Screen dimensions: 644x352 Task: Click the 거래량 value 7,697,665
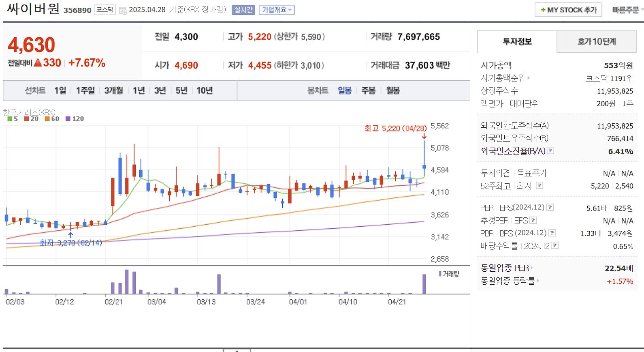coord(418,37)
